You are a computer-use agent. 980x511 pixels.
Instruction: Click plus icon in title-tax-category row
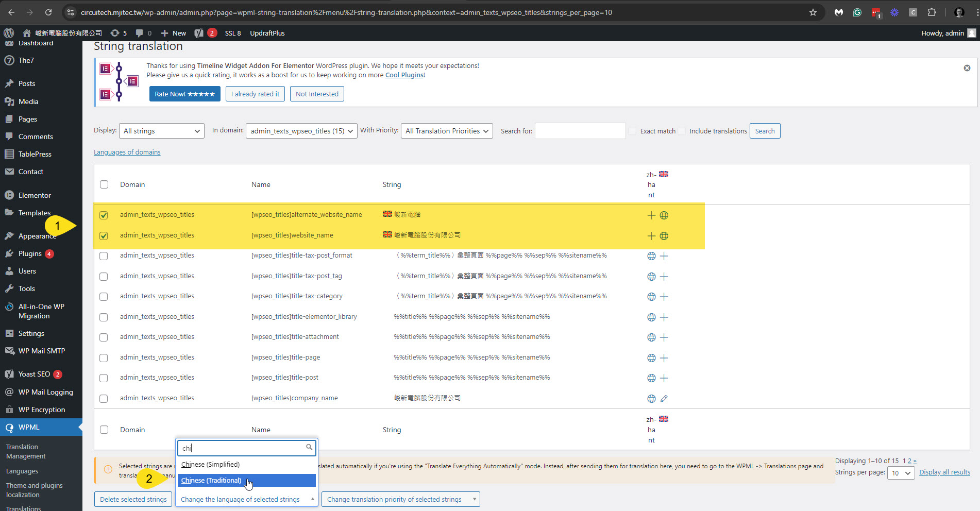664,297
